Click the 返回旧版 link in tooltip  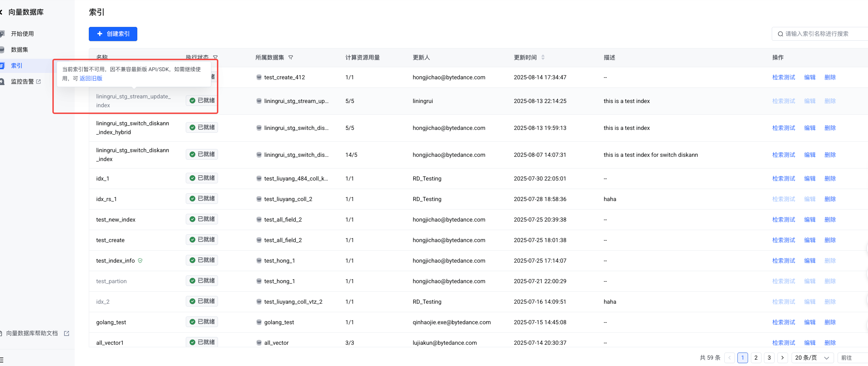[x=91, y=78]
